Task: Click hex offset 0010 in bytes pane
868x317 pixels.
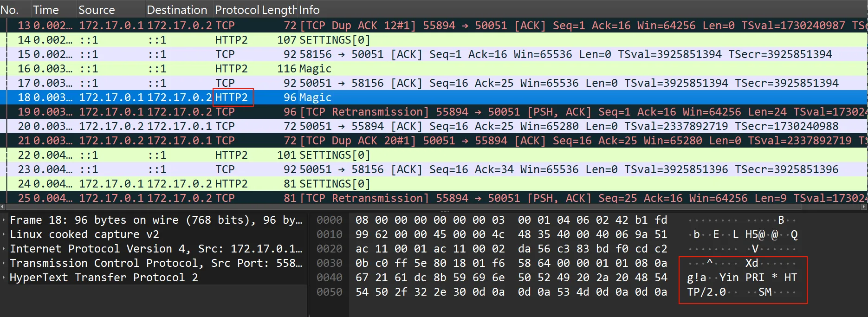Action: 329,234
